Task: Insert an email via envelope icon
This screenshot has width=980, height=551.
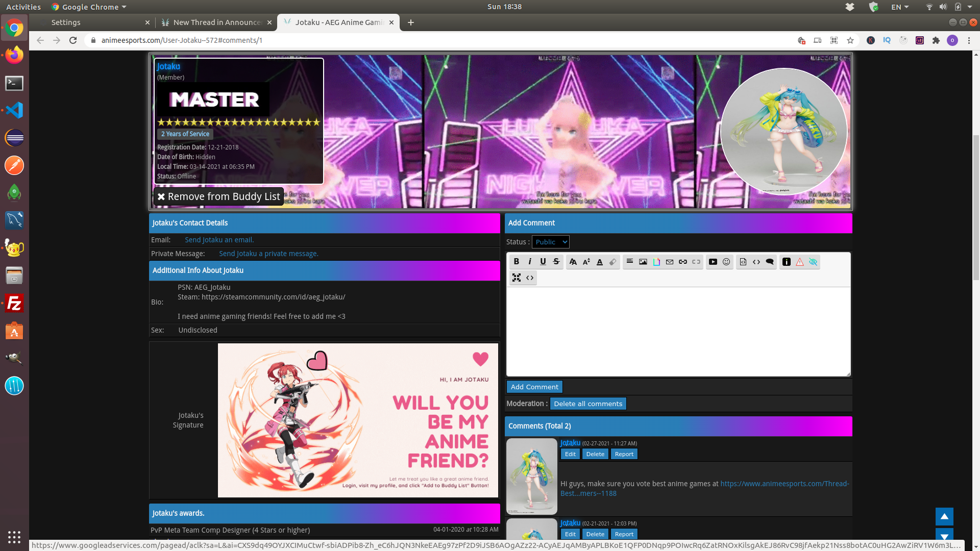Action: click(x=670, y=262)
